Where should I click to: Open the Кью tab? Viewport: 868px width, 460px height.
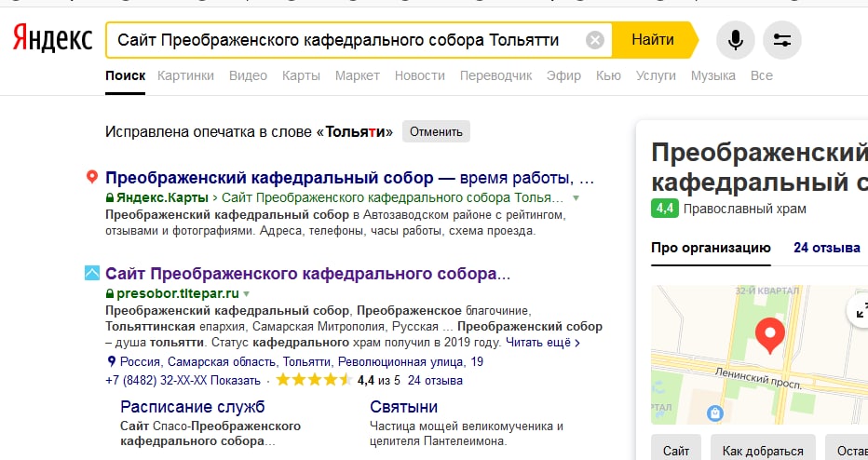[x=608, y=75]
